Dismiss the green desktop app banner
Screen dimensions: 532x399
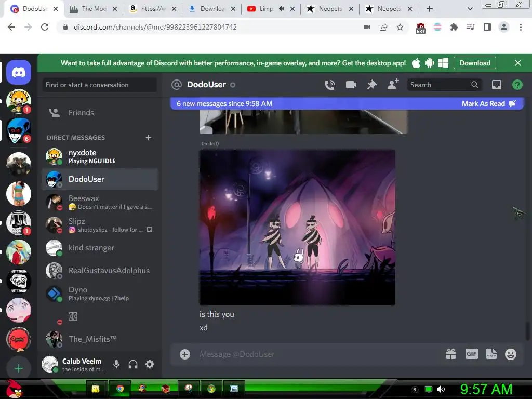click(518, 63)
